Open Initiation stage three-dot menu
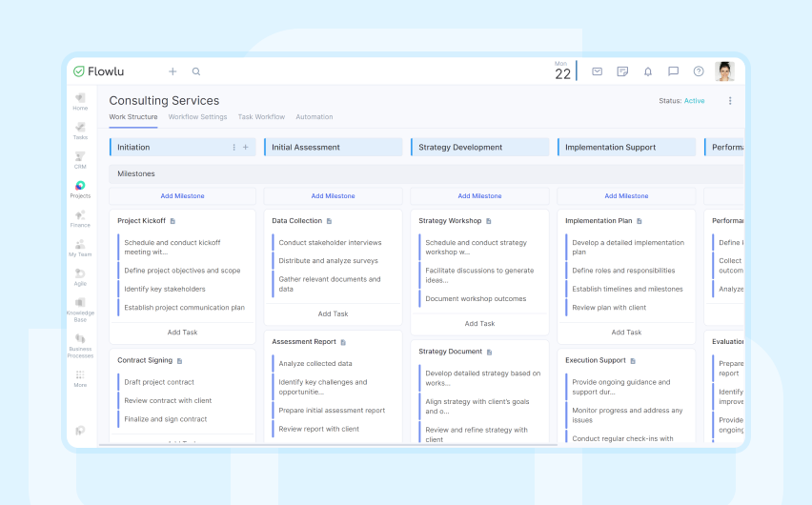The height and width of the screenshot is (505, 812). click(234, 147)
